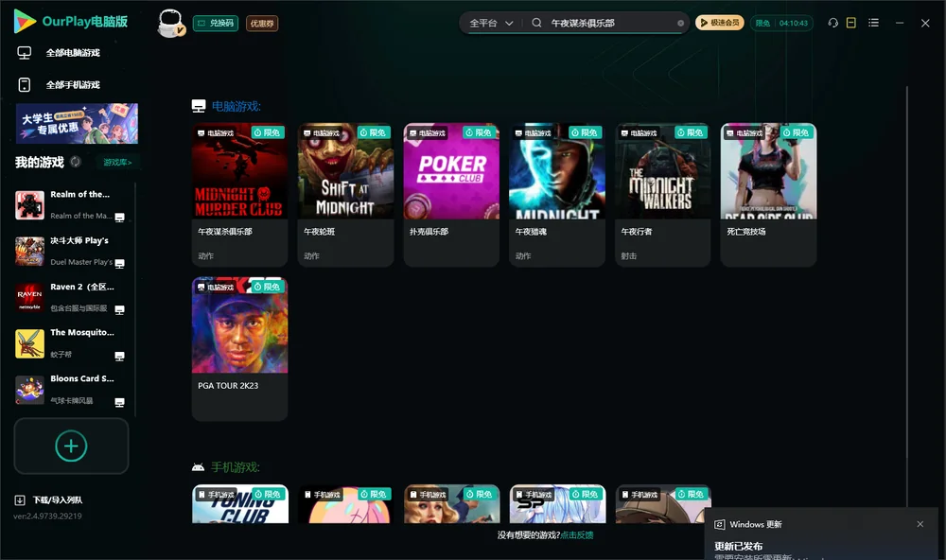Open Raven 2 in my games
This screenshot has height=560, width=946.
pyautogui.click(x=70, y=297)
